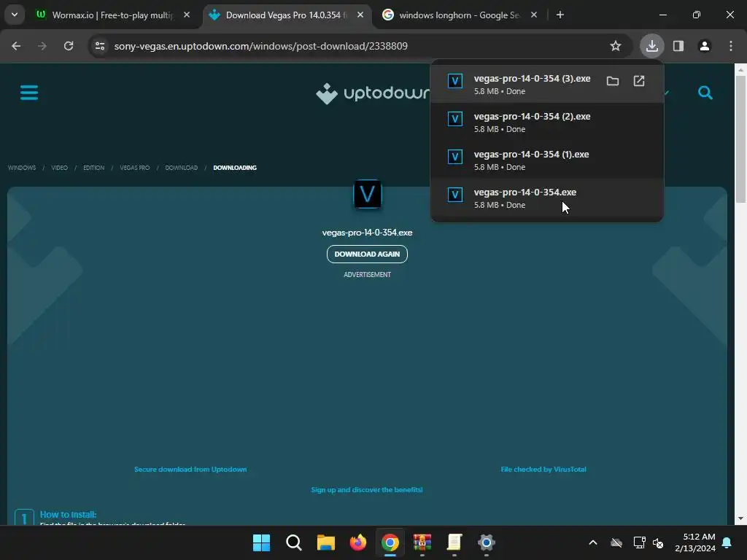Go back to the previous page
The width and height of the screenshot is (747, 560).
pos(16,46)
